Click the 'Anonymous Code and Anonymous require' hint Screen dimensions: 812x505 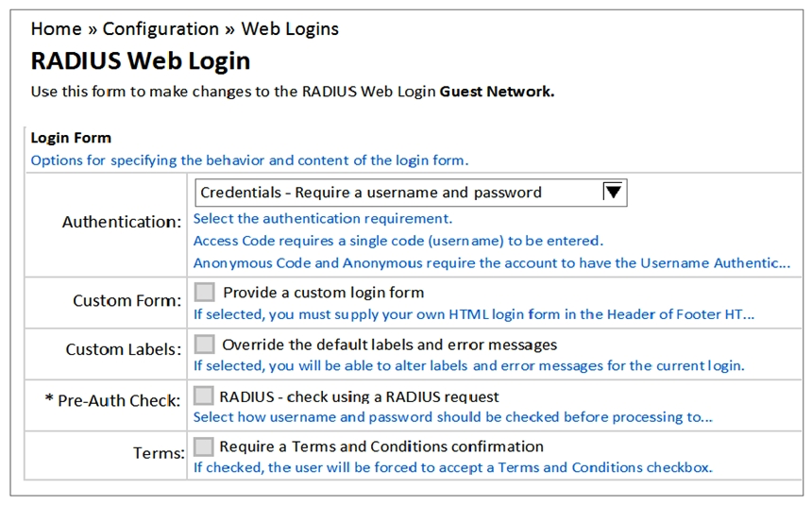pyautogui.click(x=492, y=263)
